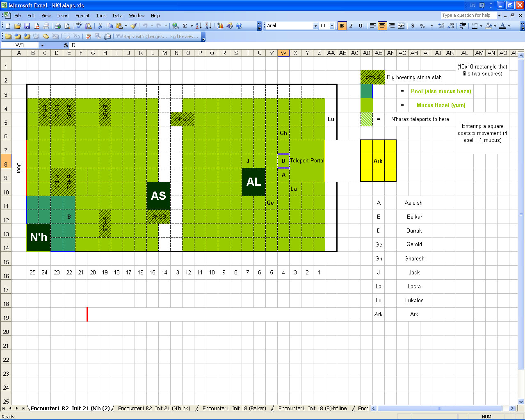The image size is (525, 420).
Task: Click the Name Box showing W8
Action: [20, 46]
